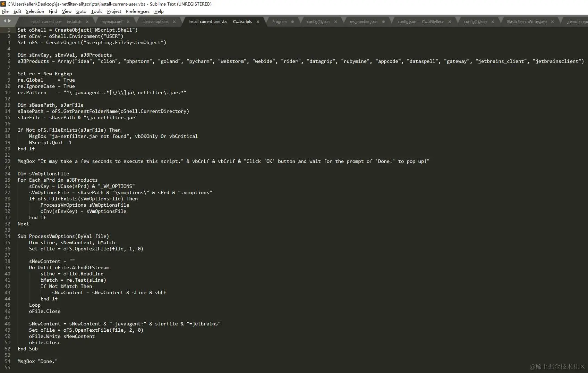This screenshot has height=373, width=588.
Task: Switch to the idea.vmoptions tab
Action: tap(155, 22)
